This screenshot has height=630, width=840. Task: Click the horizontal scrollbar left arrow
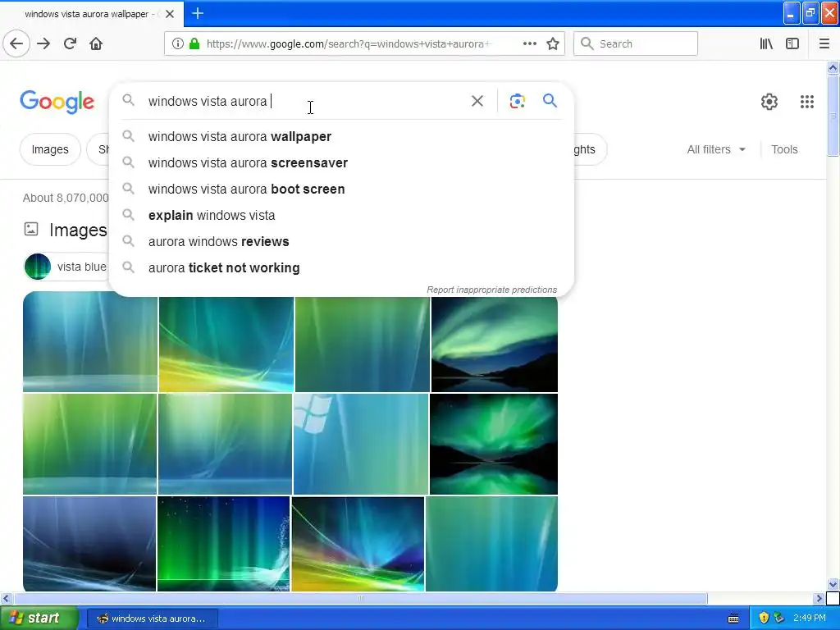pos(6,598)
